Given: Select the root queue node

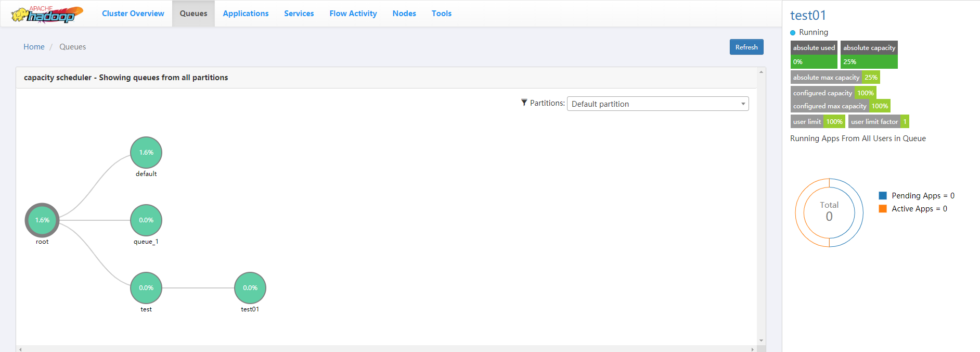Looking at the screenshot, I should click(42, 220).
